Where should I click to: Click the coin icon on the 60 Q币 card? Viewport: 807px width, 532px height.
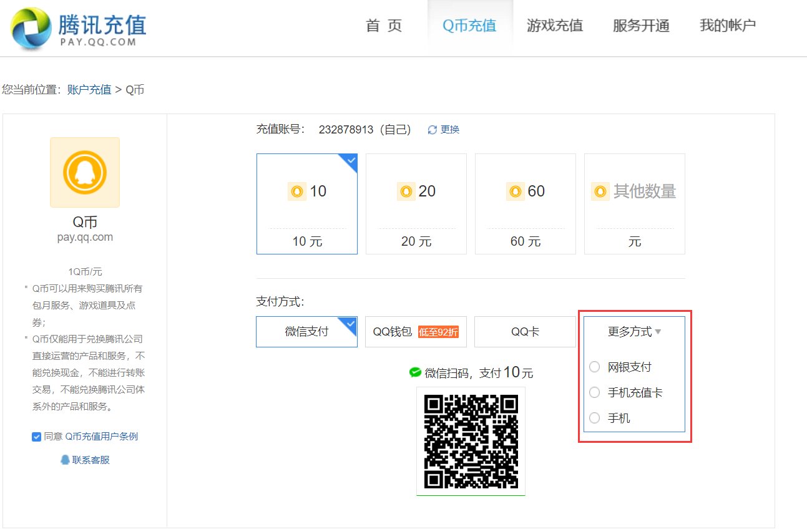click(x=516, y=191)
